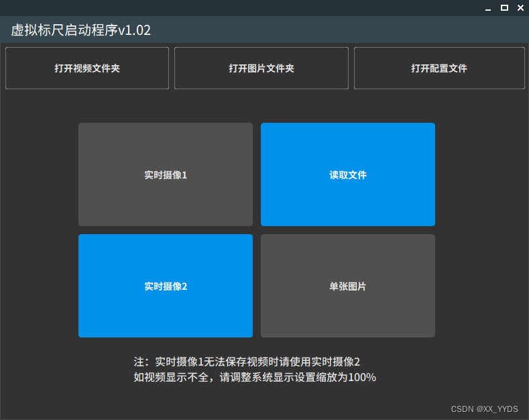Click the 打开图片文件夹 button
This screenshot has width=529, height=420.
[261, 68]
